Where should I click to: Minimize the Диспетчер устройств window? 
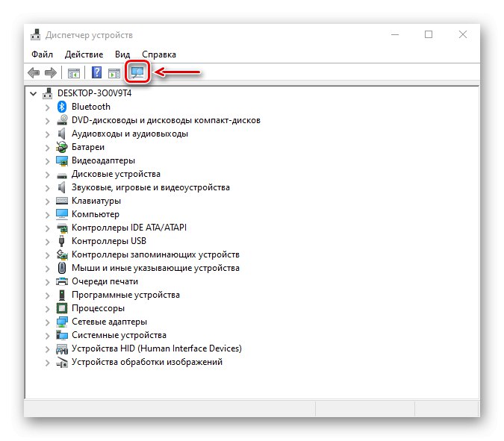click(395, 34)
